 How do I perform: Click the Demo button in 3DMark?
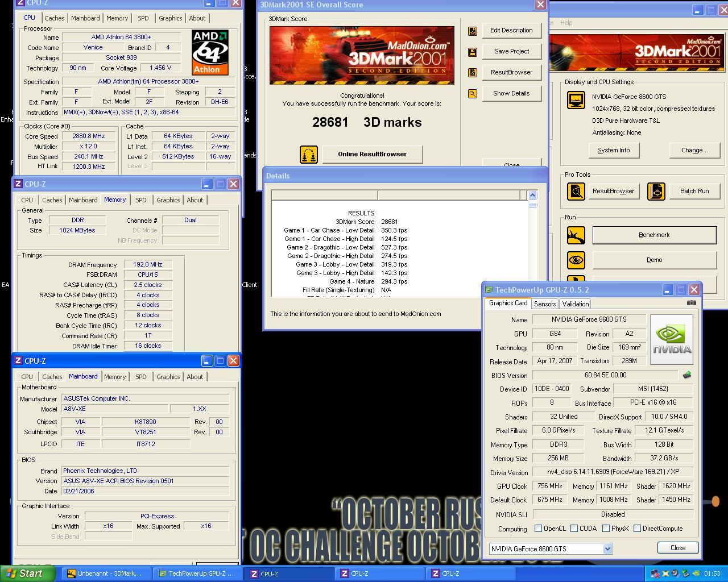(654, 260)
